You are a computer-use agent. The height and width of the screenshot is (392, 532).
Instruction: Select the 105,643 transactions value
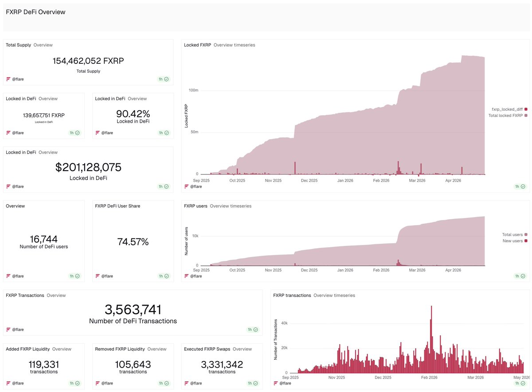point(133,365)
